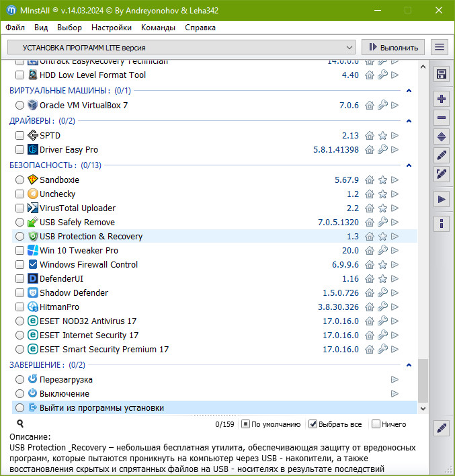
Task: Click the program list vertical scrollbar thumb
Action: 423,380
